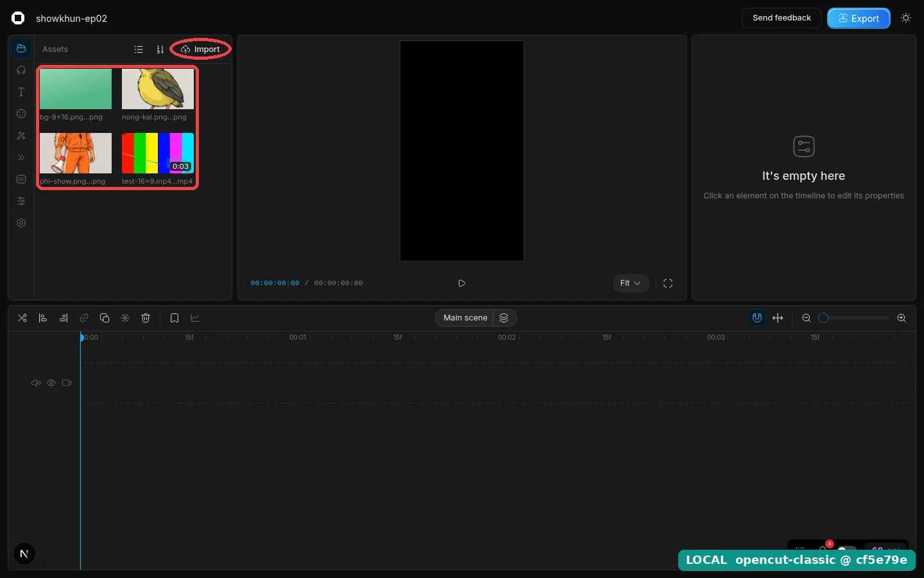Zoom in the timeline
Screen dimensions: 924x578
(902, 318)
